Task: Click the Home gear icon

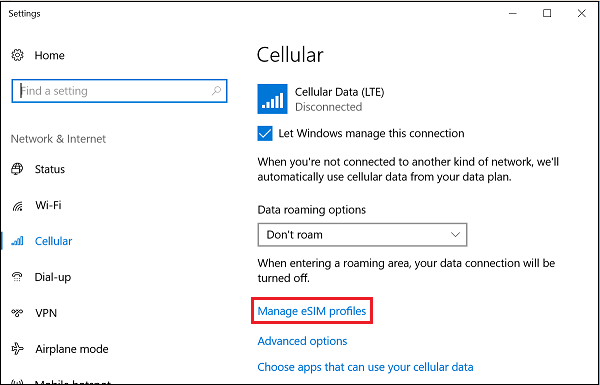Action: click(17, 55)
